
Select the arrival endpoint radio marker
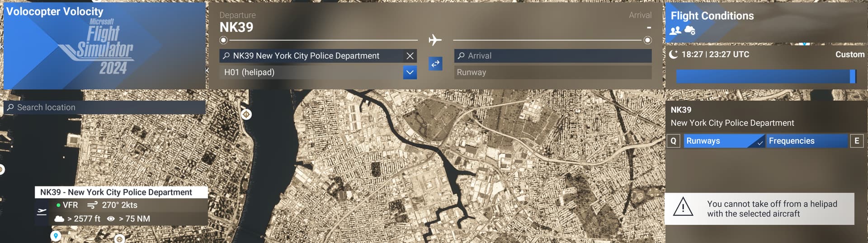(x=647, y=40)
